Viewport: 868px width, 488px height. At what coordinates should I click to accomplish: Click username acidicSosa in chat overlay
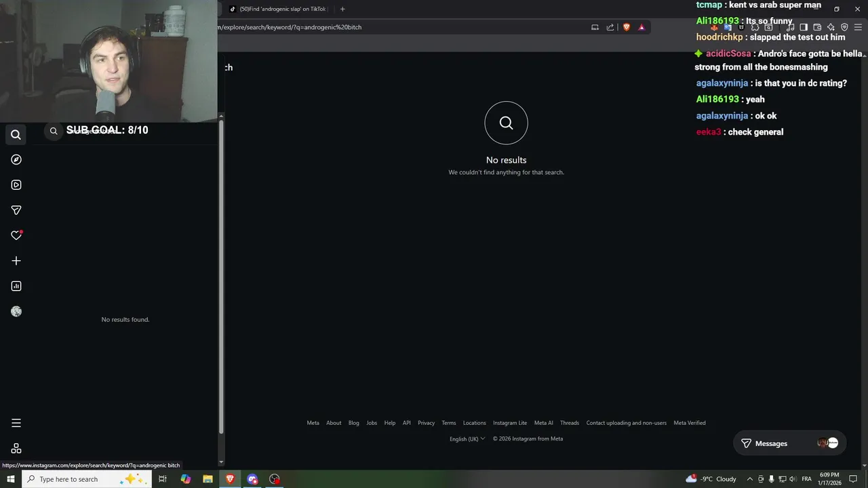pyautogui.click(x=728, y=54)
